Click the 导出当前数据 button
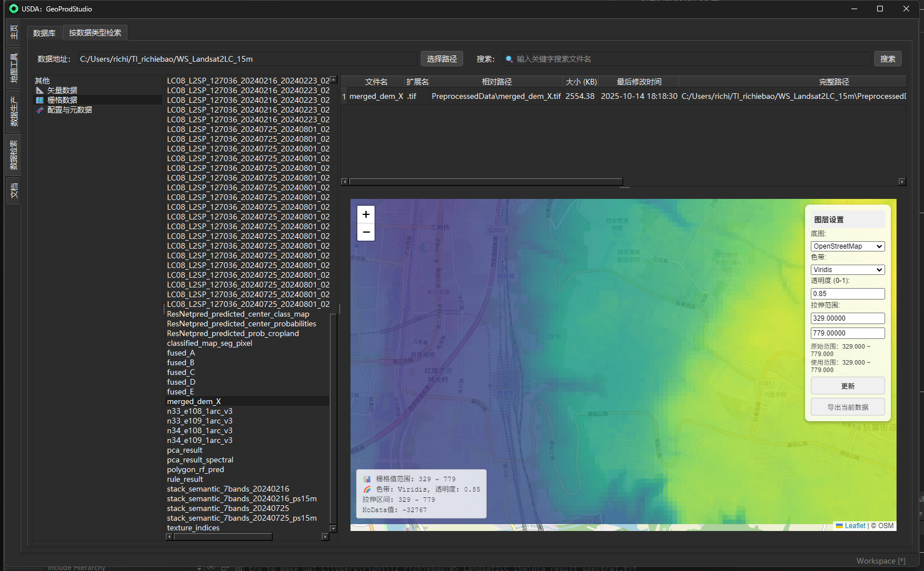Screen dimensions: 924x571 click(847, 407)
